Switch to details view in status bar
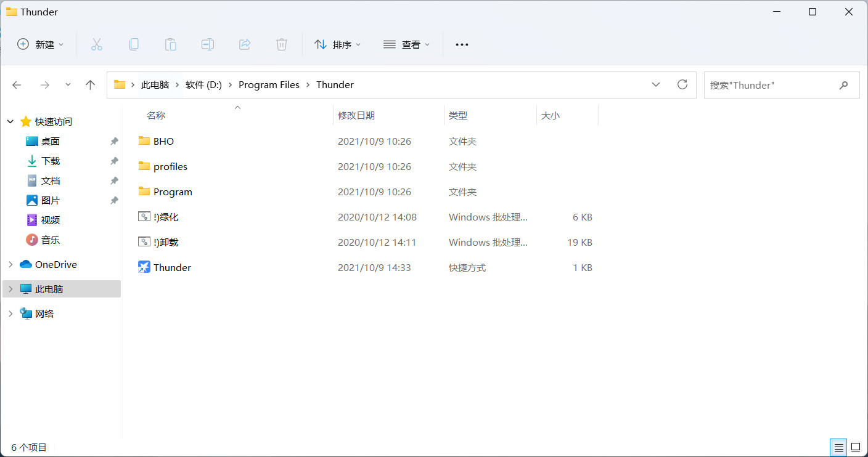The image size is (868, 457). pyautogui.click(x=838, y=447)
